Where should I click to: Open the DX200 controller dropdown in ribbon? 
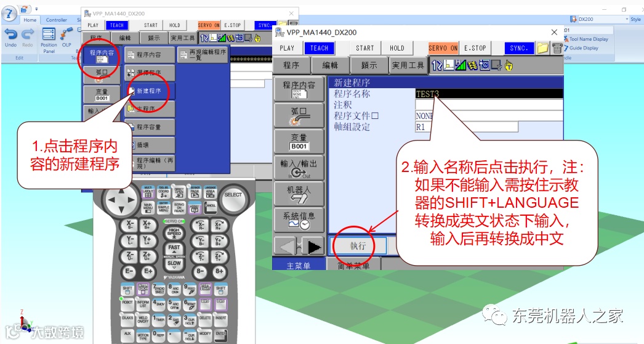click(x=627, y=19)
